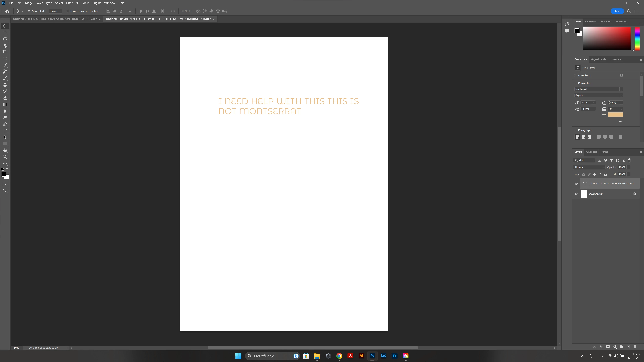Select the Eyedropper tool
The image size is (644, 362).
coord(5,65)
